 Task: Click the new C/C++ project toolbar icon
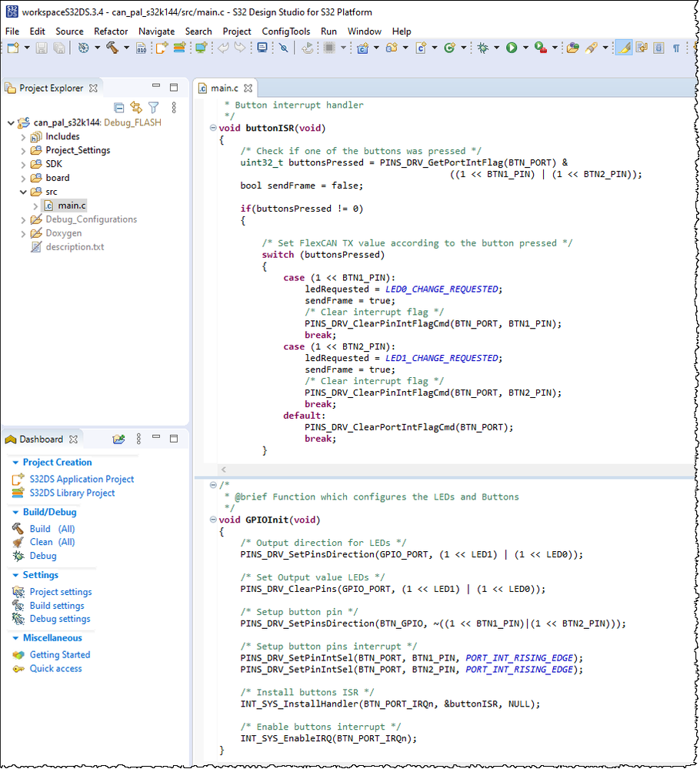tap(363, 48)
